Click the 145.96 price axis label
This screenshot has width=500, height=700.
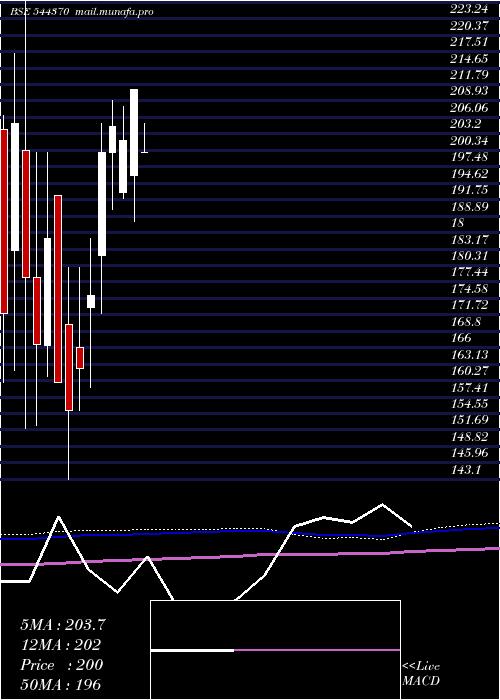point(468,453)
